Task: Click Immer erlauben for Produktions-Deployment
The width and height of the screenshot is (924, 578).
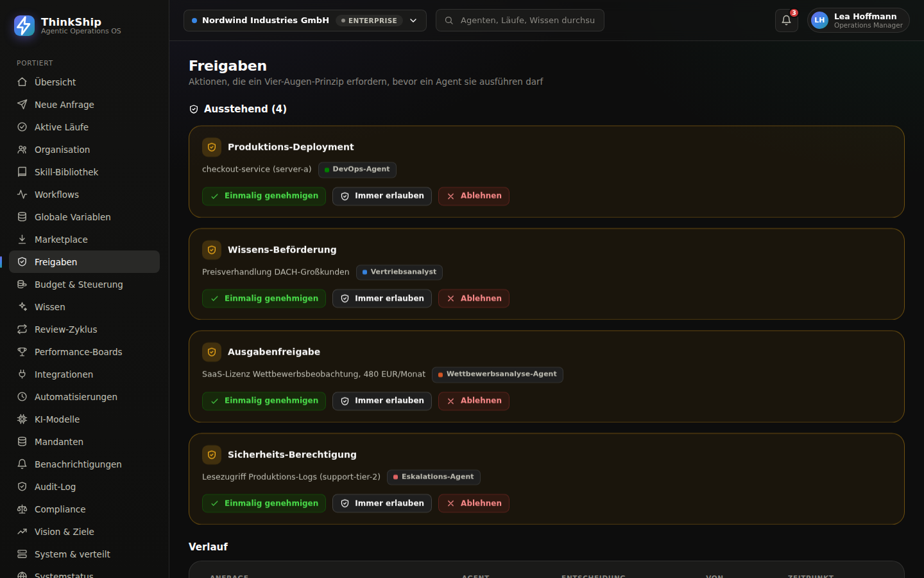Action: click(382, 196)
